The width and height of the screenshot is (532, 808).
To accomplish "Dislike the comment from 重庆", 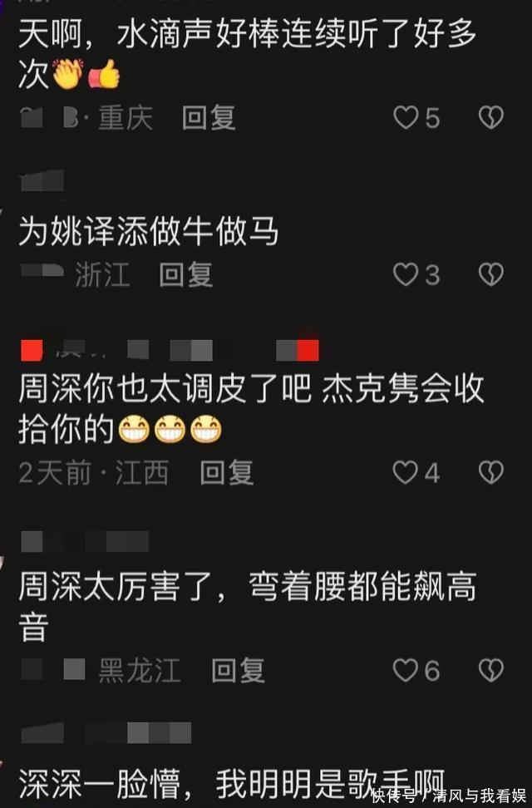I will tap(490, 117).
